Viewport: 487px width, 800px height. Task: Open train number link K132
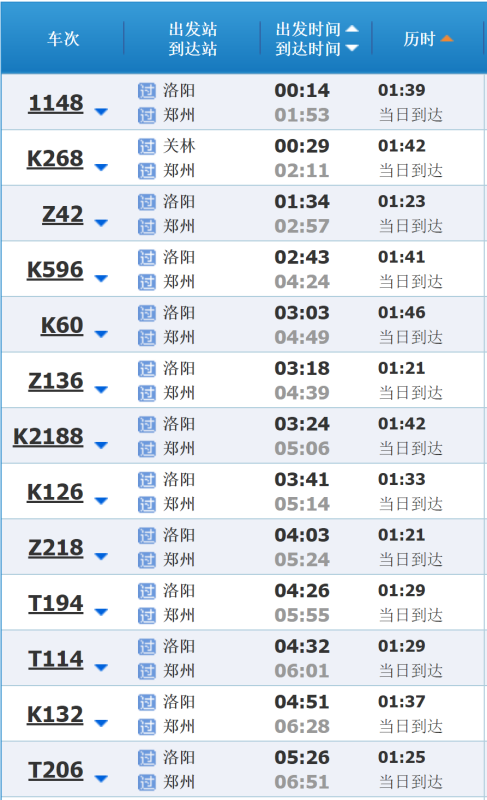point(55,714)
